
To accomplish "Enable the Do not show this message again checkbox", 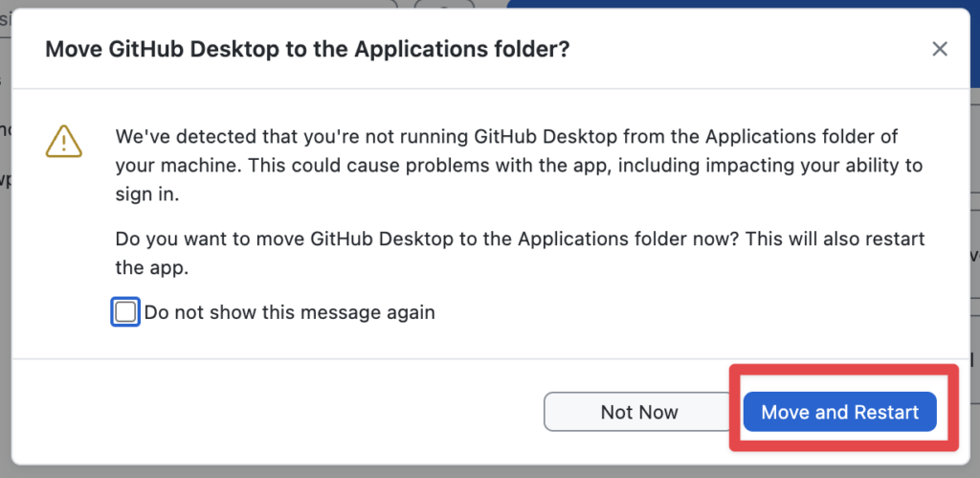I will click(125, 312).
